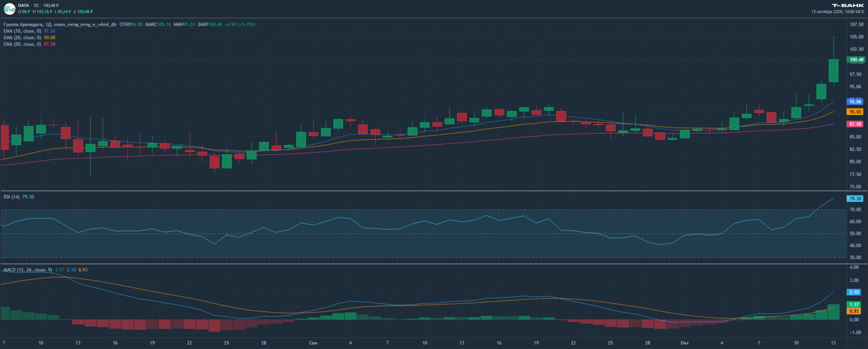Select the EMA (20, close, 0) indicator label
This screenshot has width=868, height=349.
coord(22,37)
